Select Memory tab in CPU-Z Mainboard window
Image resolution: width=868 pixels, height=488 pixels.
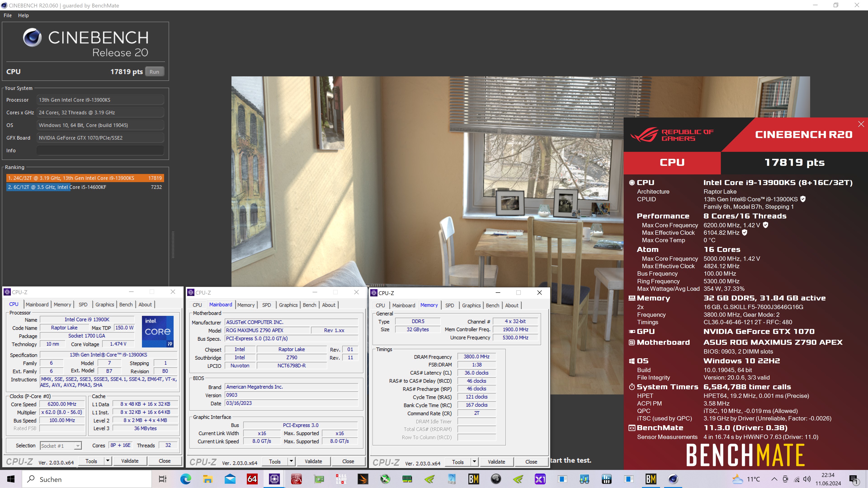246,305
